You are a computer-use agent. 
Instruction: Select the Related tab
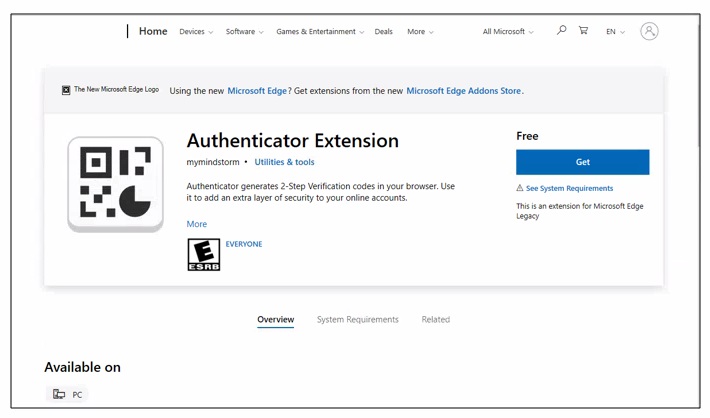435,320
